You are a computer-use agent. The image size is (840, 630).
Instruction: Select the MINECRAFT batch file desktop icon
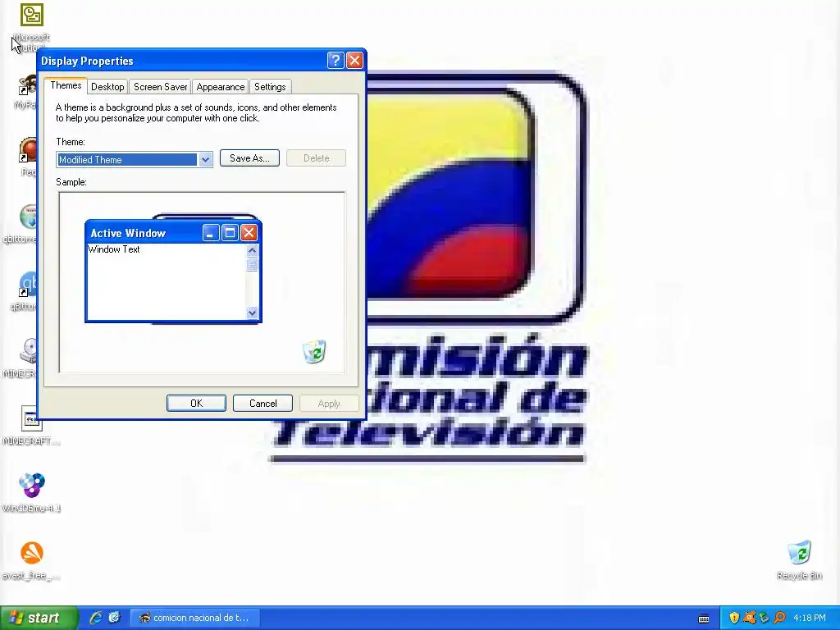[x=31, y=418]
